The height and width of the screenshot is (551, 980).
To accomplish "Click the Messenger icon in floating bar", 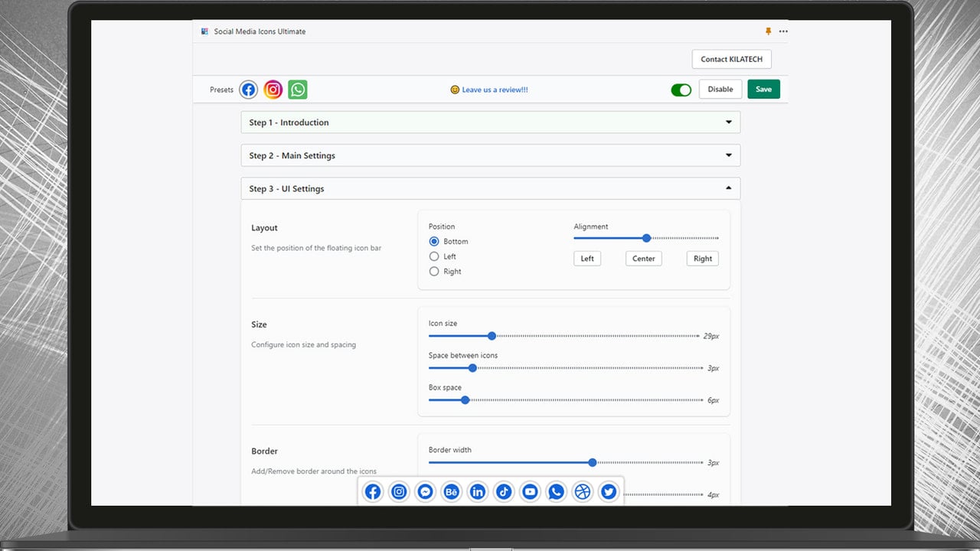I will point(425,492).
